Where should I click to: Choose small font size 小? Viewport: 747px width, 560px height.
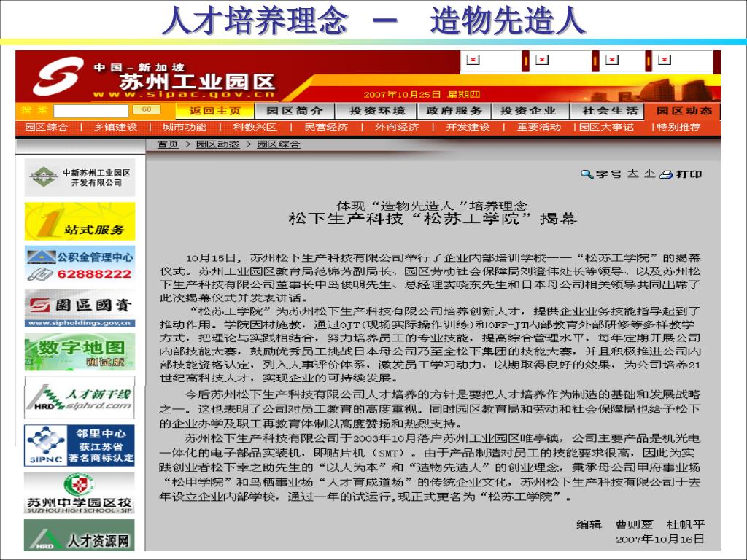[649, 174]
